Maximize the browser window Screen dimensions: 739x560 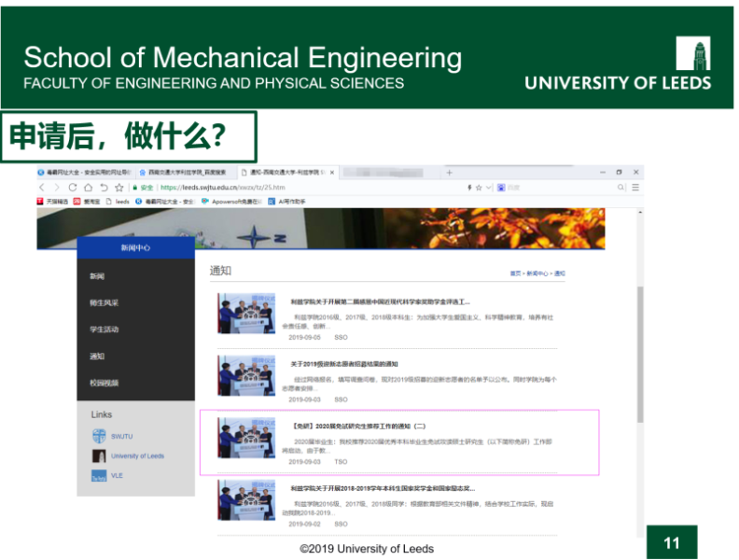619,173
